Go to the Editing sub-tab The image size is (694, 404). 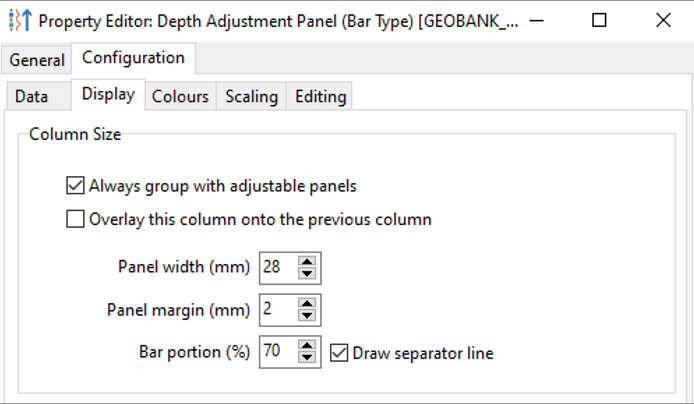pos(320,96)
